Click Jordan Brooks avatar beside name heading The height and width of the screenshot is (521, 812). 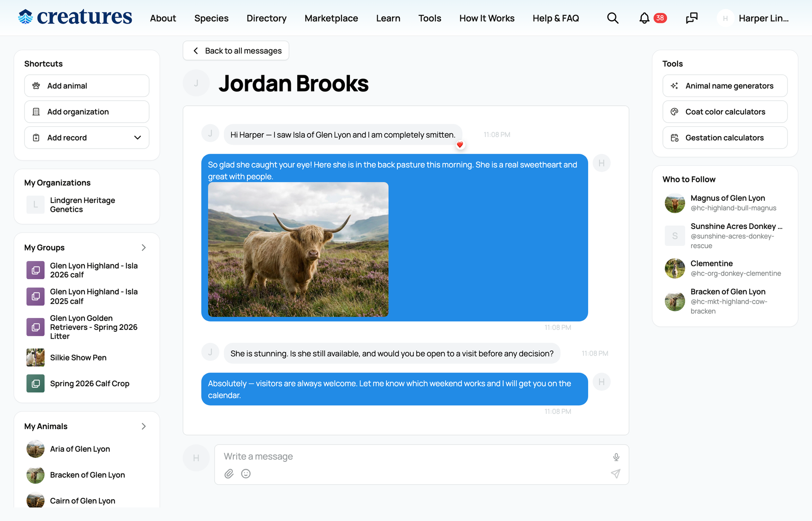[196, 83]
